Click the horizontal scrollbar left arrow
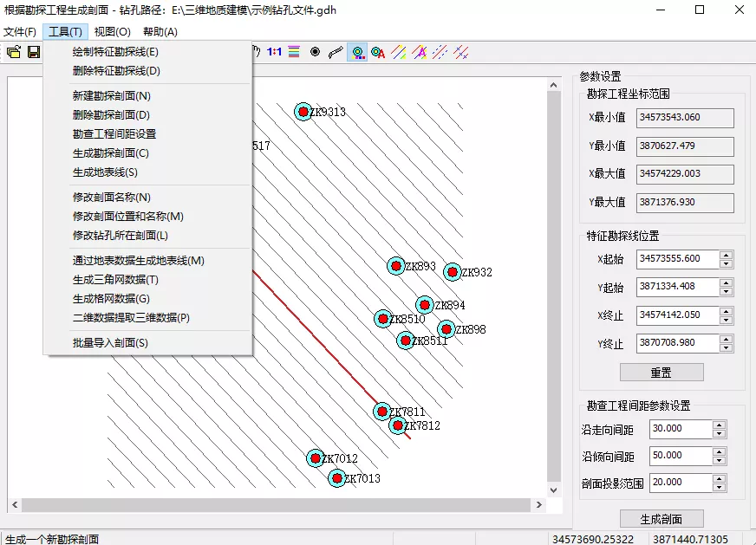Image resolution: width=756 pixels, height=545 pixels. (15, 504)
